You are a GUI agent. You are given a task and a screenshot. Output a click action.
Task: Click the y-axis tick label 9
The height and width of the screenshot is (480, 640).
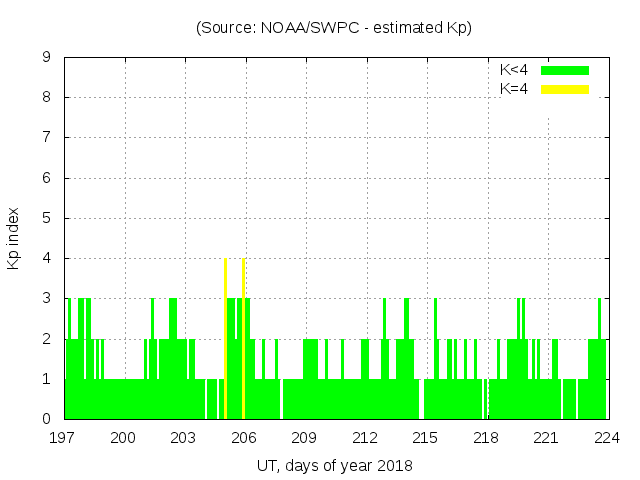47,57
